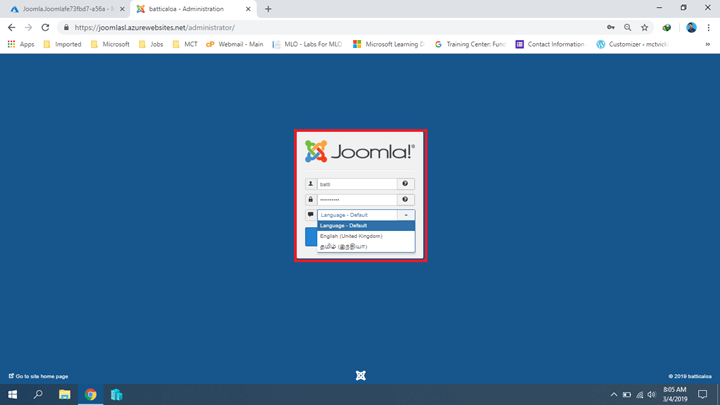Image resolution: width=720 pixels, height=405 pixels.
Task: Open the Jobs bookmarks folder
Action: (151, 44)
